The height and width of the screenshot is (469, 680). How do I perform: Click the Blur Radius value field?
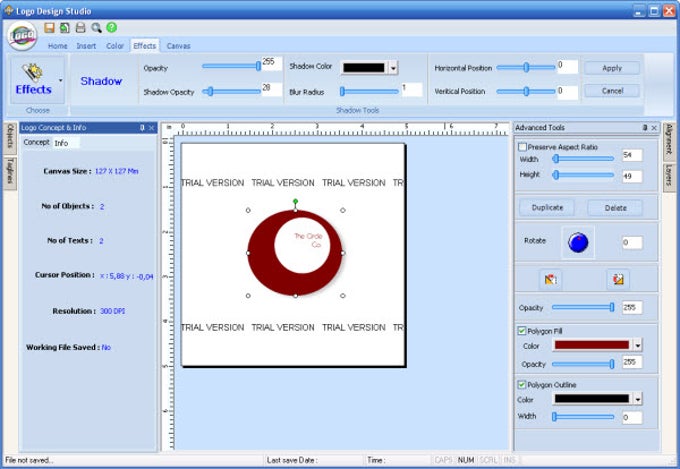click(411, 89)
